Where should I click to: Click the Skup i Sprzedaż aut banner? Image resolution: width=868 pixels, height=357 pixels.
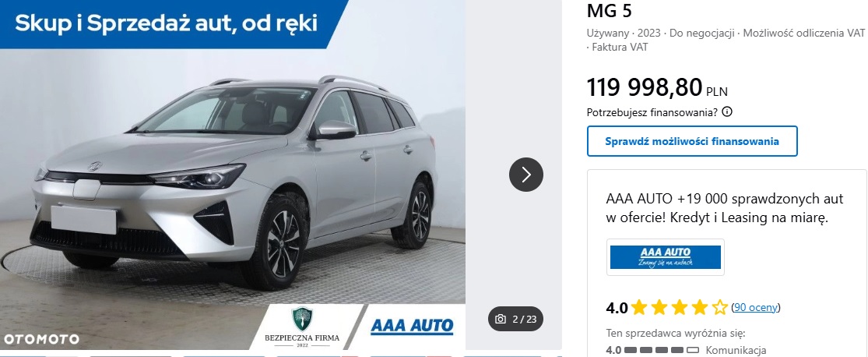(x=166, y=23)
